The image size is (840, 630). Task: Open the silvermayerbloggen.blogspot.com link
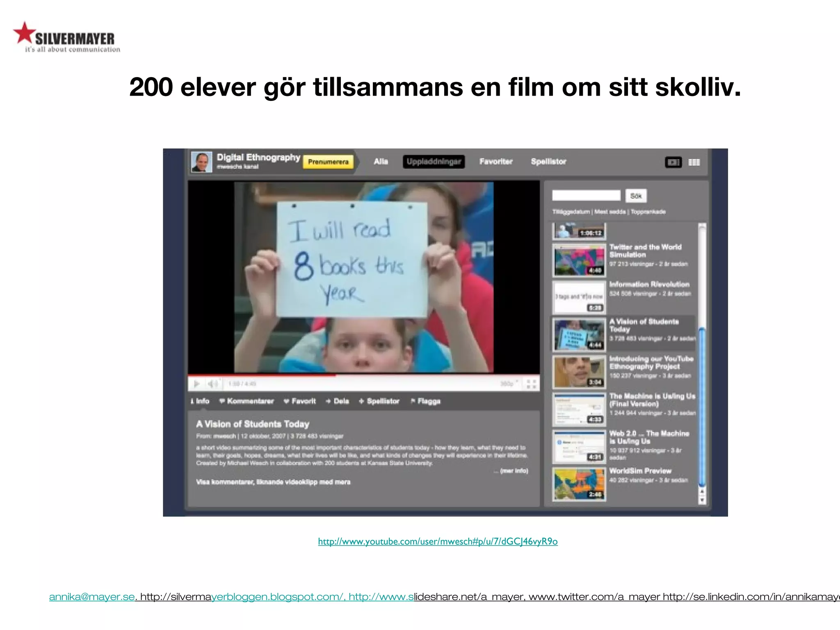tap(242, 597)
